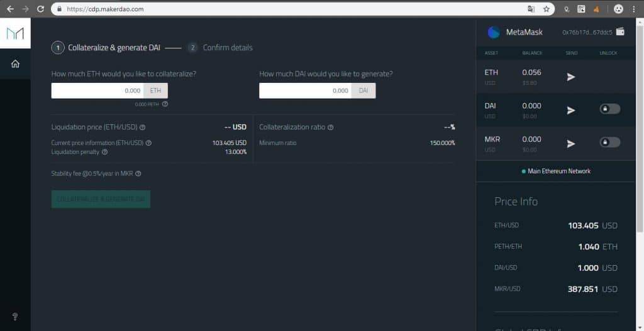Click help icon beside Stability fee
Image resolution: width=644 pixels, height=331 pixels.
coord(138,173)
